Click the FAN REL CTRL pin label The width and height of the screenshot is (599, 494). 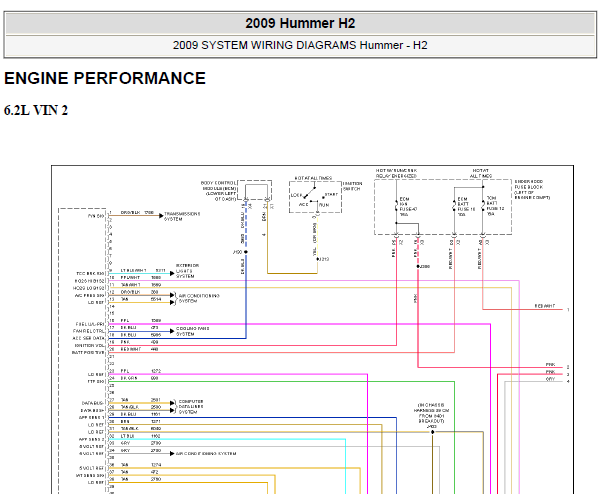tap(88, 331)
